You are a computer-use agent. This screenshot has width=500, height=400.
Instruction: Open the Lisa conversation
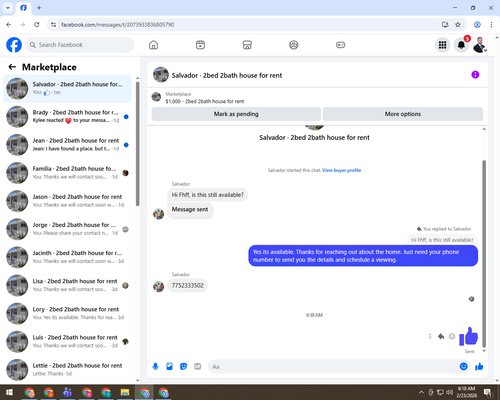(67, 285)
